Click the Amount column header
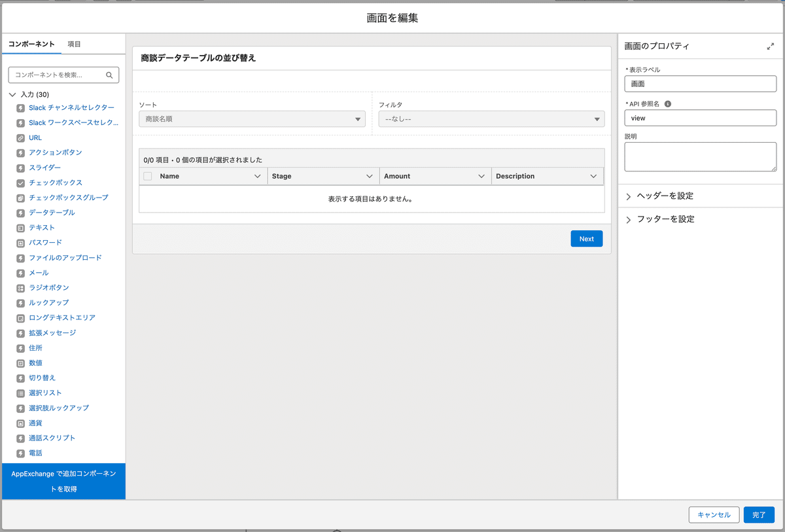The width and height of the screenshot is (785, 532). click(397, 176)
